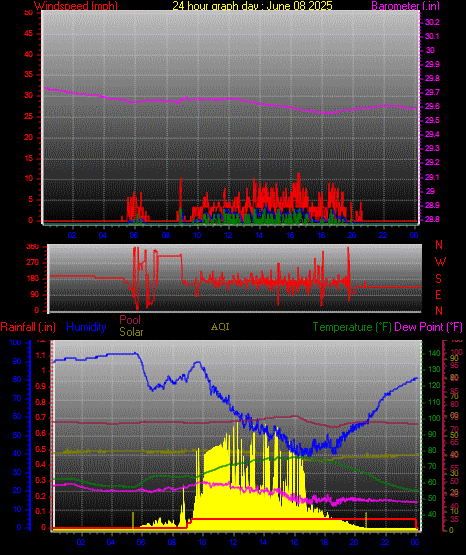Select the 29.6 barometer axis value
This screenshot has height=555, width=466.
(432, 107)
